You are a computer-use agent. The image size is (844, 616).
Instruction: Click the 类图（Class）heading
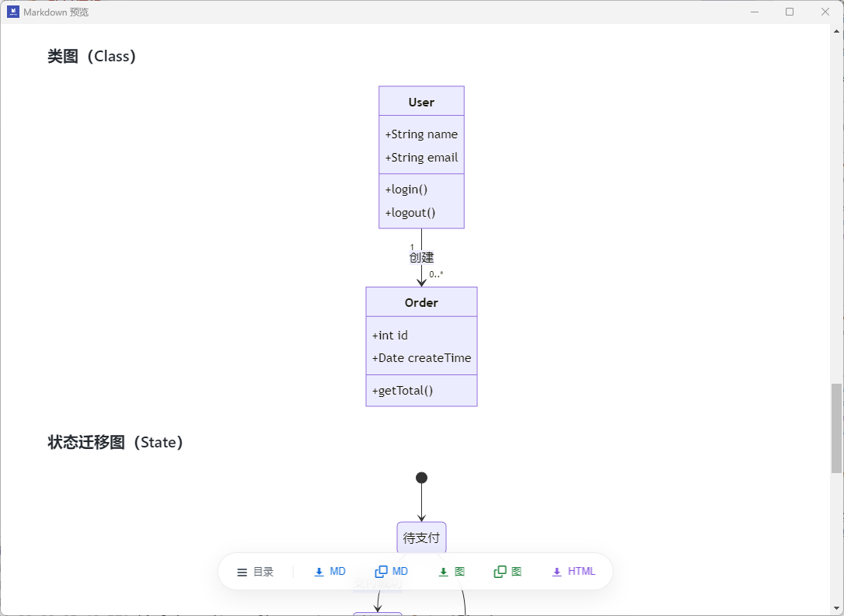(x=92, y=57)
